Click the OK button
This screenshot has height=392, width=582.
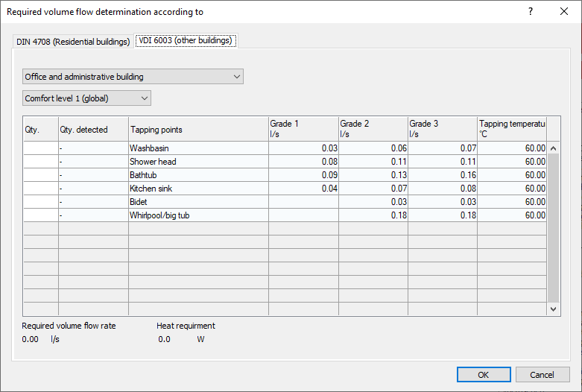(x=484, y=375)
